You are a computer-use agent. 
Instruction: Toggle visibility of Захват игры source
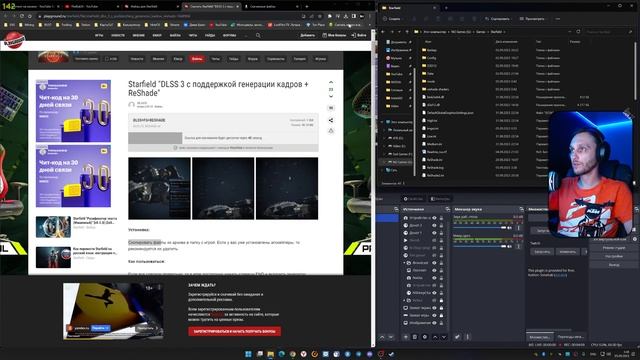click(434, 315)
